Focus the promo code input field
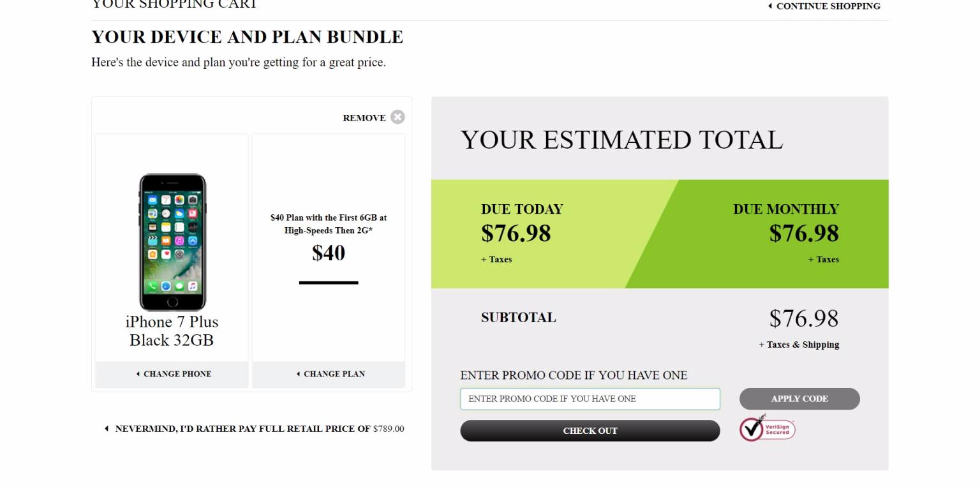Image resolution: width=980 pixels, height=490 pixels. (590, 399)
